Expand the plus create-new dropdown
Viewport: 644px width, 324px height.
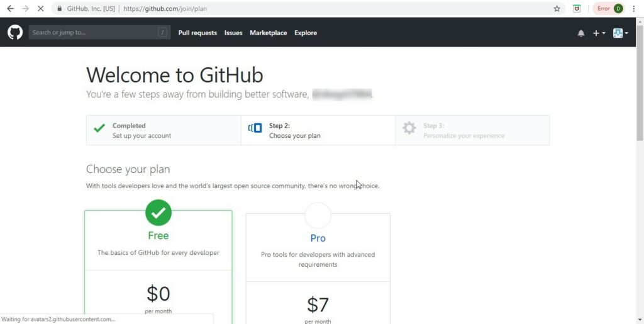(x=599, y=33)
